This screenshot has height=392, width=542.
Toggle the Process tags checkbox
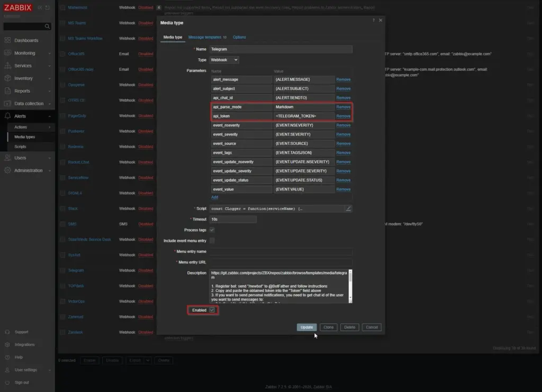[212, 230]
